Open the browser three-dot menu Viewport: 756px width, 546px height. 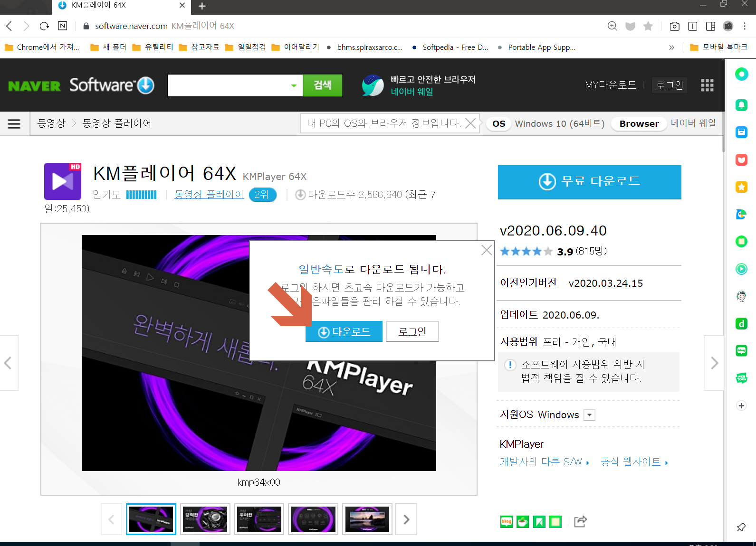pyautogui.click(x=745, y=26)
